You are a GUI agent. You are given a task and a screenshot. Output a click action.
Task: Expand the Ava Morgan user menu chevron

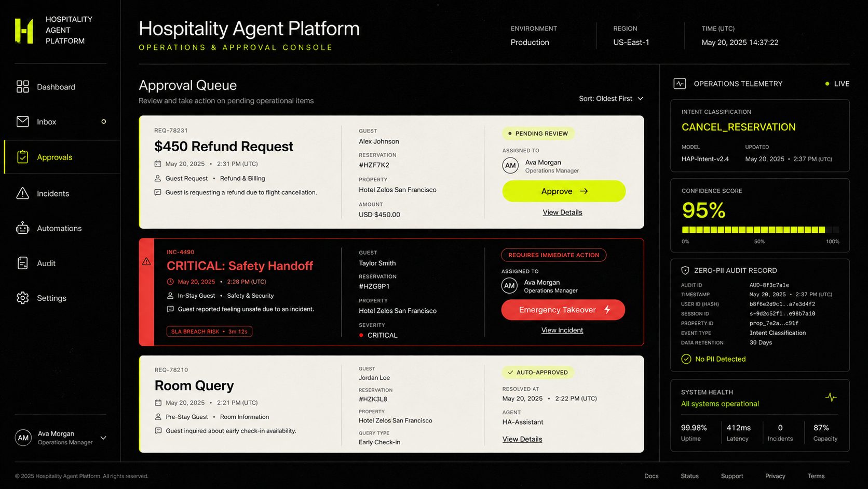tap(103, 438)
